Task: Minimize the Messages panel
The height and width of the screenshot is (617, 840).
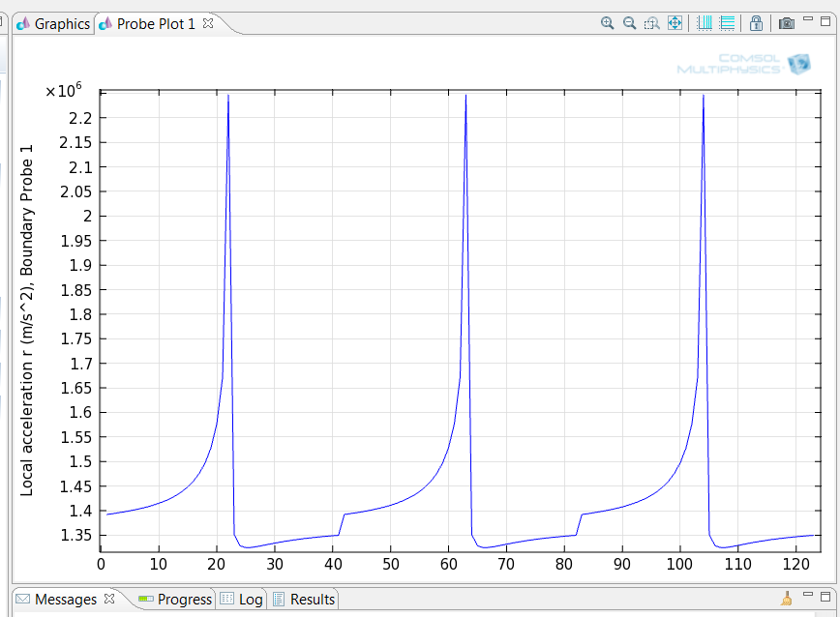Action: 808,597
